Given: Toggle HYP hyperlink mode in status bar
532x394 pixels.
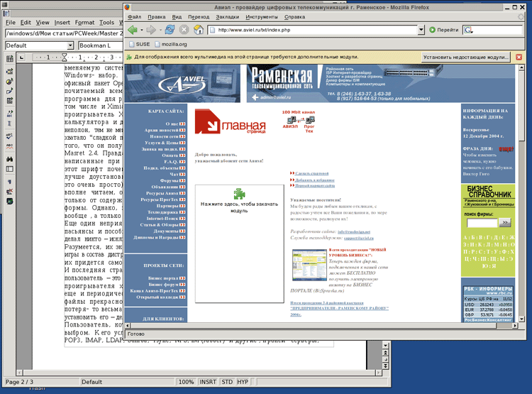Looking at the screenshot, I should [243, 382].
